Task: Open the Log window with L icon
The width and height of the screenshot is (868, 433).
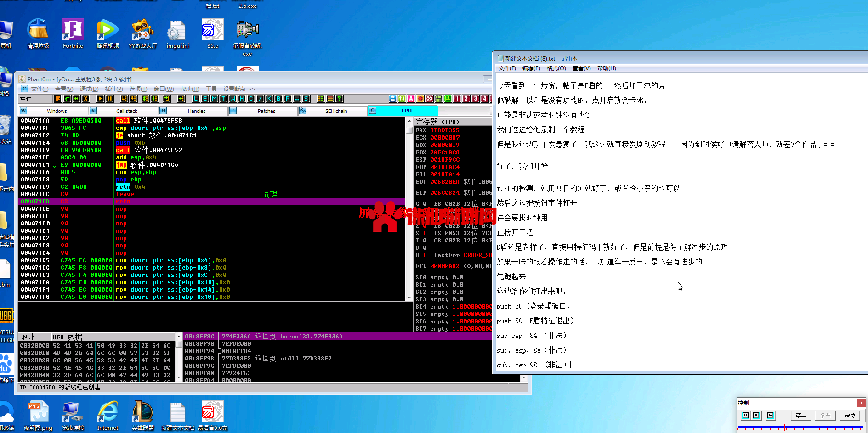Action: (x=196, y=99)
